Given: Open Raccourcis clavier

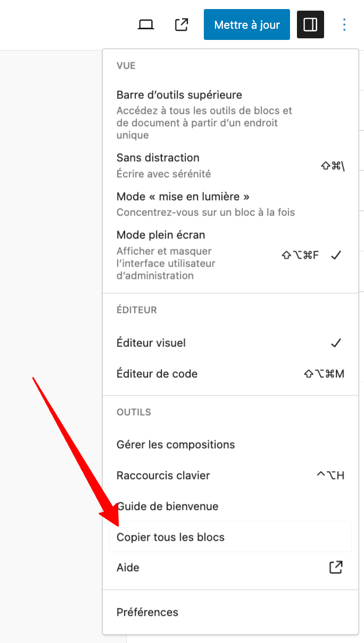Looking at the screenshot, I should [x=162, y=475].
